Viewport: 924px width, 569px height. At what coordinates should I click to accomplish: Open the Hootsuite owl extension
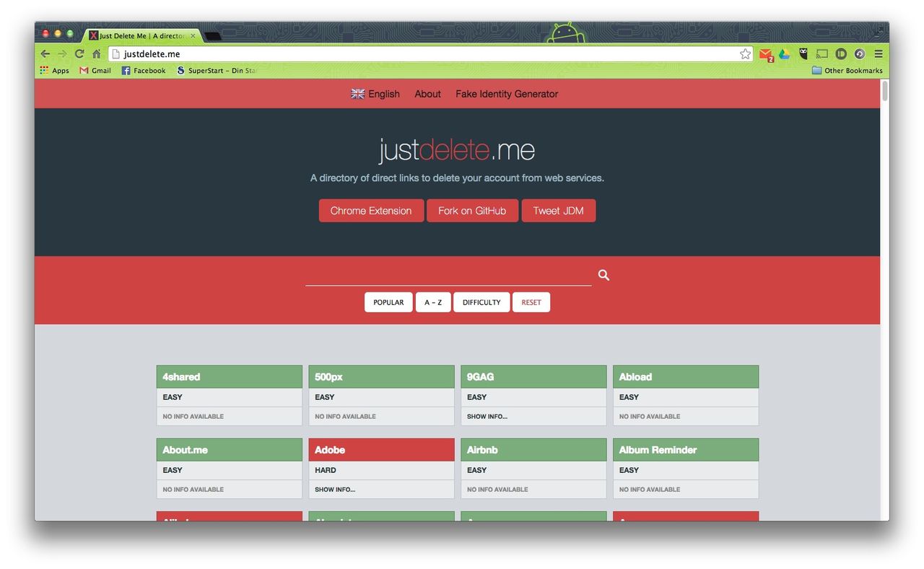[803, 54]
